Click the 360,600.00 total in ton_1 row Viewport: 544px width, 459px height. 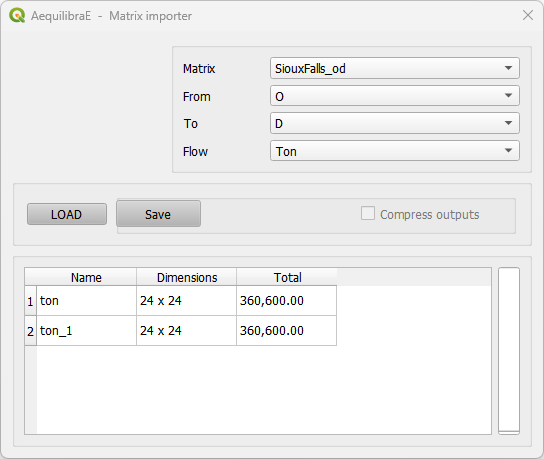[287, 331]
